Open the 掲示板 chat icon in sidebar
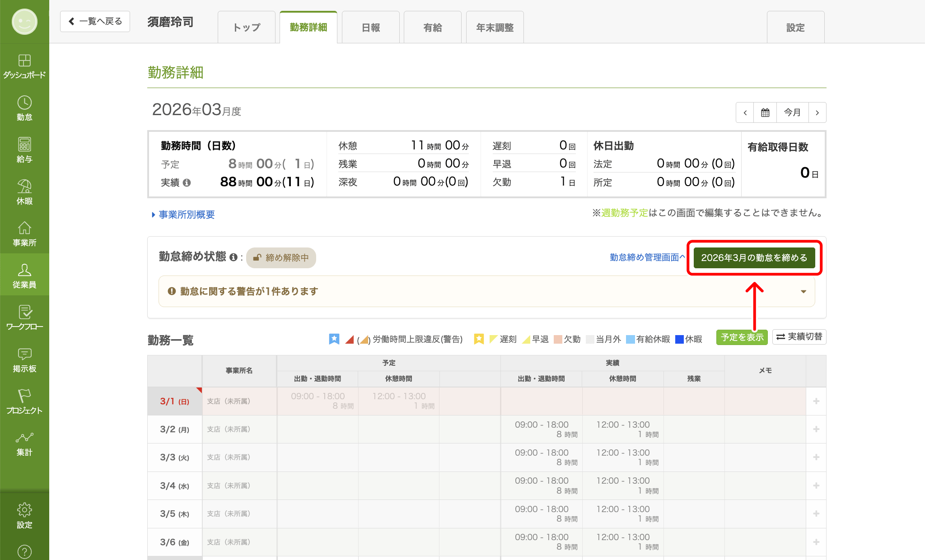 pos(24,359)
